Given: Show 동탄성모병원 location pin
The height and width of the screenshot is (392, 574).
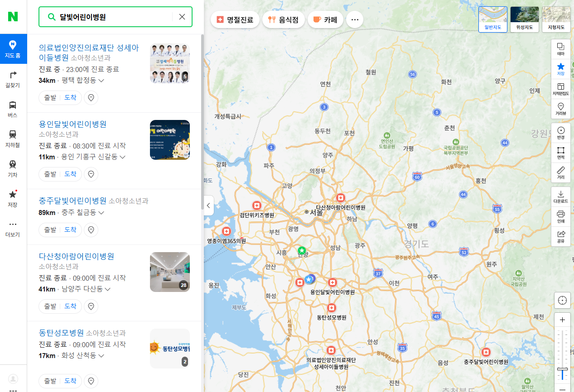Looking at the screenshot, I should pos(91,381).
